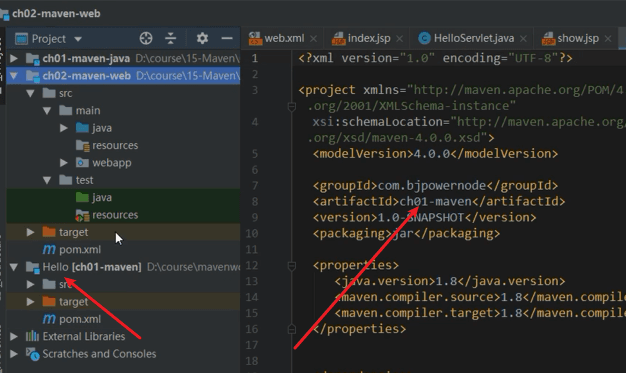
Task: Toggle fold marker at project tag line
Action: (x=292, y=106)
